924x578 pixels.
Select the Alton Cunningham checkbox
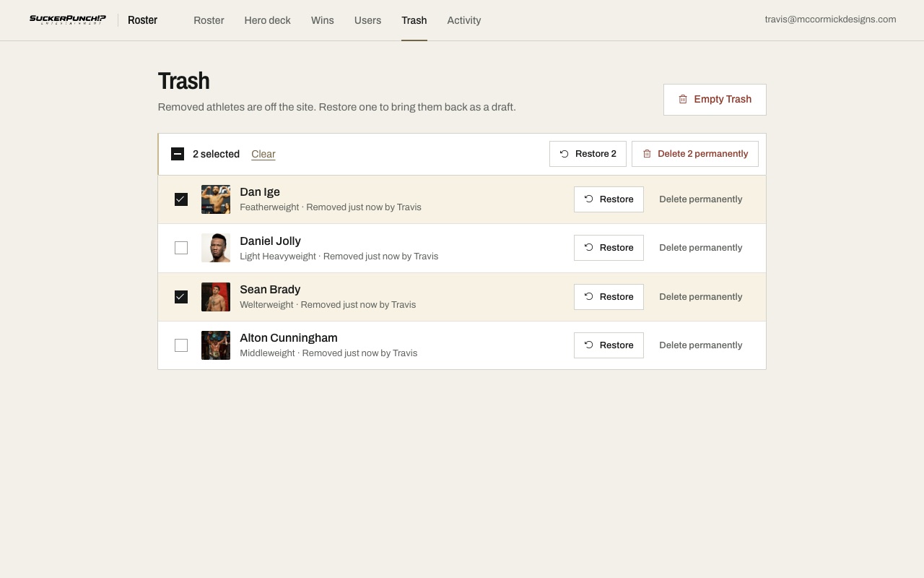(x=181, y=345)
